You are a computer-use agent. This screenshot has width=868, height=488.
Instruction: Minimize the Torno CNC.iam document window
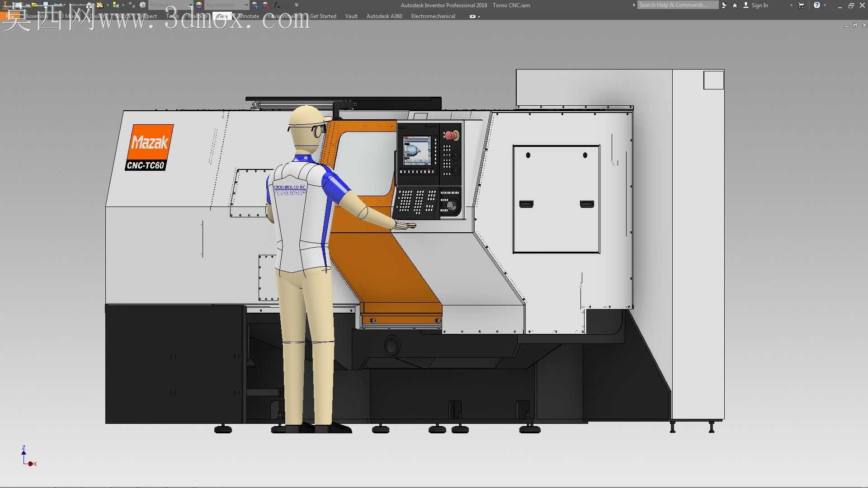846,26
